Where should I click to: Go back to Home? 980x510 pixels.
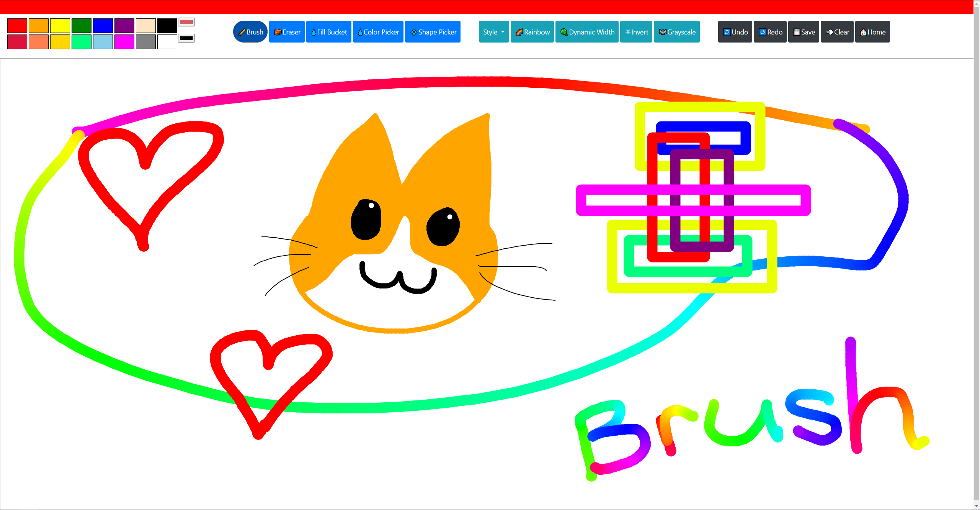tap(872, 32)
